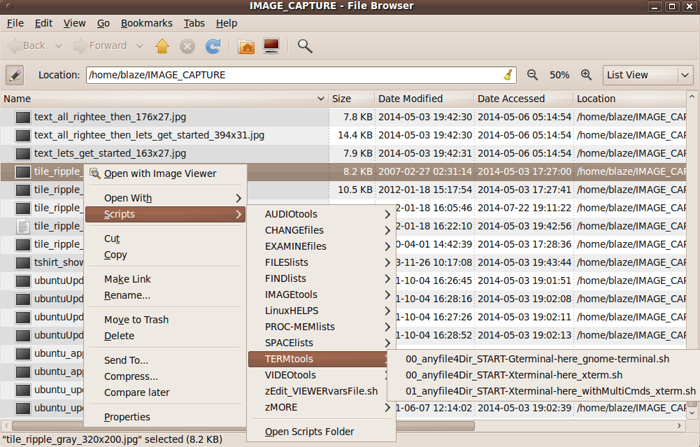The width and height of the screenshot is (700, 447).
Task: Open the File menu
Action: 15,23
